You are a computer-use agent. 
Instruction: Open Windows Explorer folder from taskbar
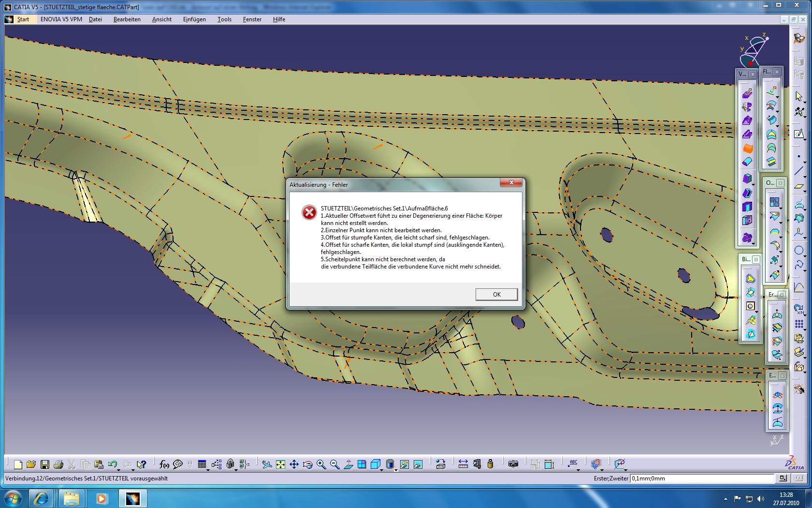[x=72, y=498]
